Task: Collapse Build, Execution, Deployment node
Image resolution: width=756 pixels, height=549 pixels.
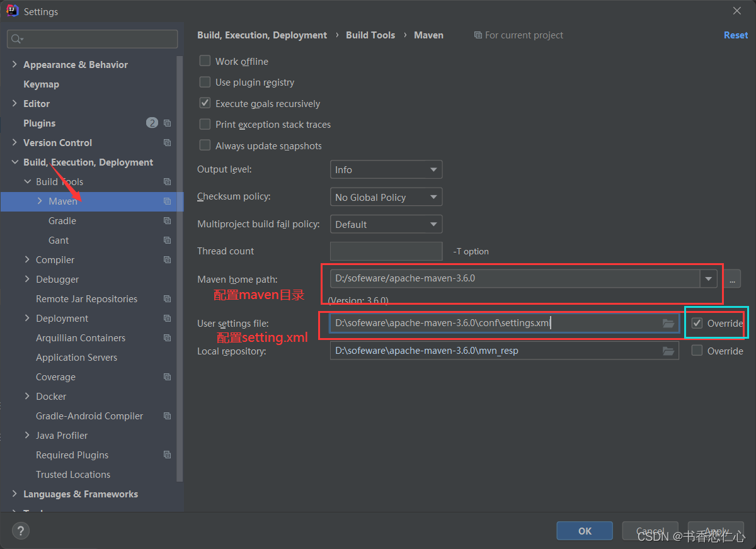Action: pos(14,162)
